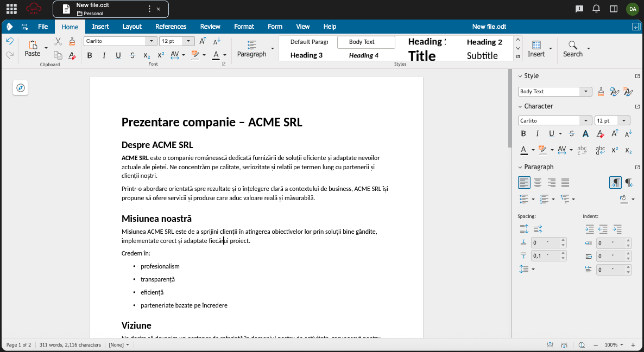
Task: Open the Navigator compass button beside the page
Action: pyautogui.click(x=21, y=88)
